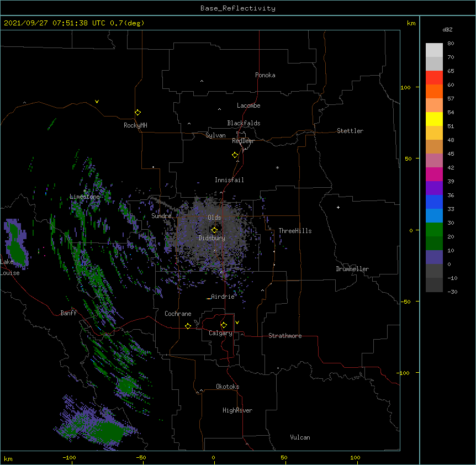Click the asterisk marker above Limestone label
The image size is (476, 465).
pyautogui.click(x=85, y=191)
